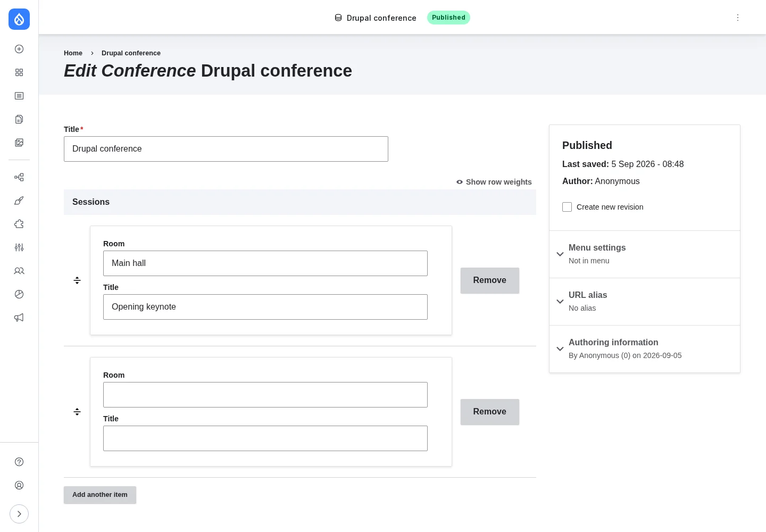The image size is (766, 532).
Task: Expand the sidebar with the arrow button
Action: pos(19,514)
